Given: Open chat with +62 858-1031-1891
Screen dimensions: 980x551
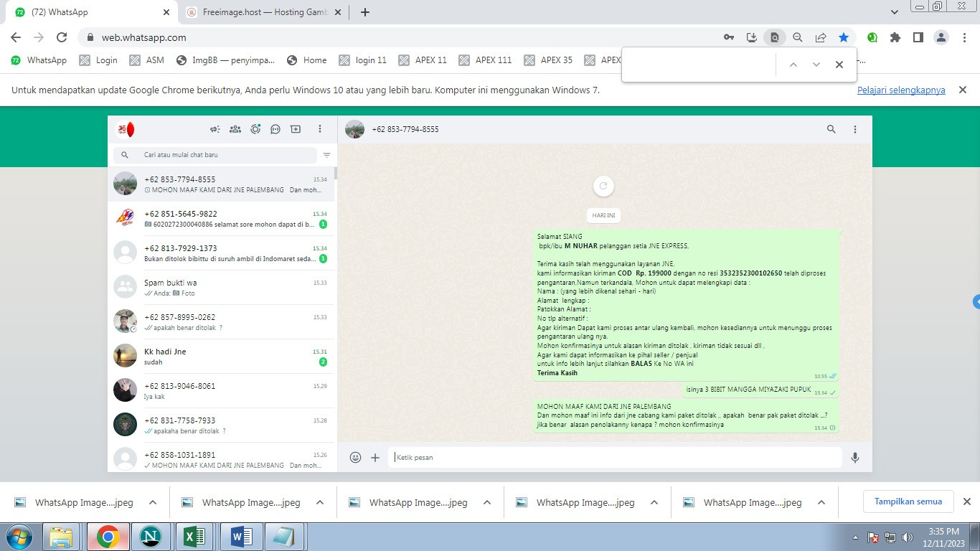Looking at the screenshot, I should click(x=221, y=458).
